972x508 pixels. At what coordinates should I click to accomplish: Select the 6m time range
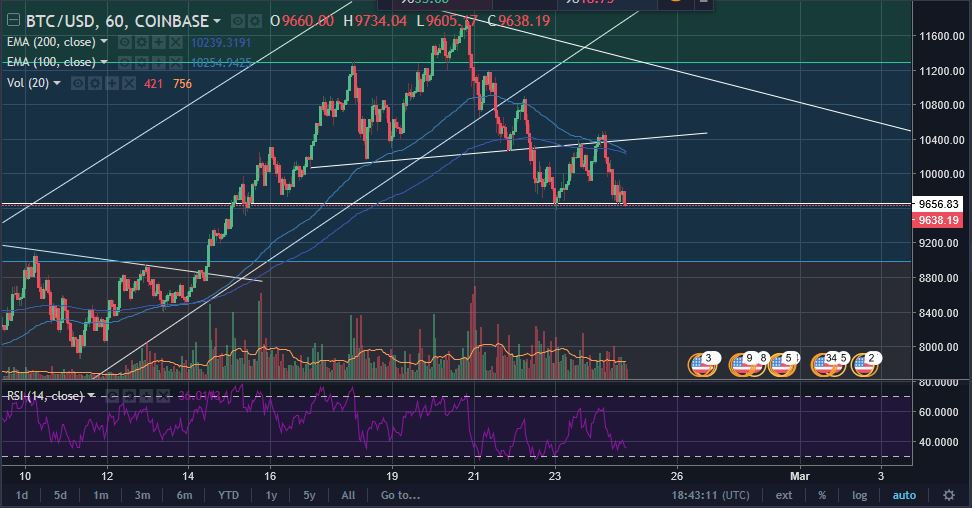184,495
